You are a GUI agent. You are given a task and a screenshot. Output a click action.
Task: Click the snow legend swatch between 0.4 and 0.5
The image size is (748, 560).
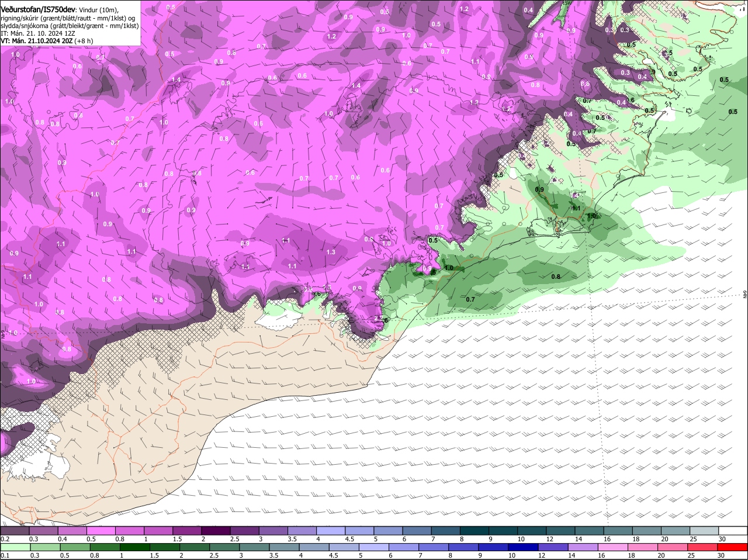[x=72, y=531]
